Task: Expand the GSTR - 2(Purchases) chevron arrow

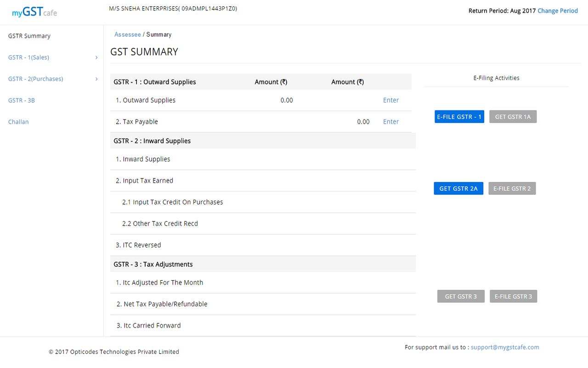Action: pyautogui.click(x=96, y=79)
